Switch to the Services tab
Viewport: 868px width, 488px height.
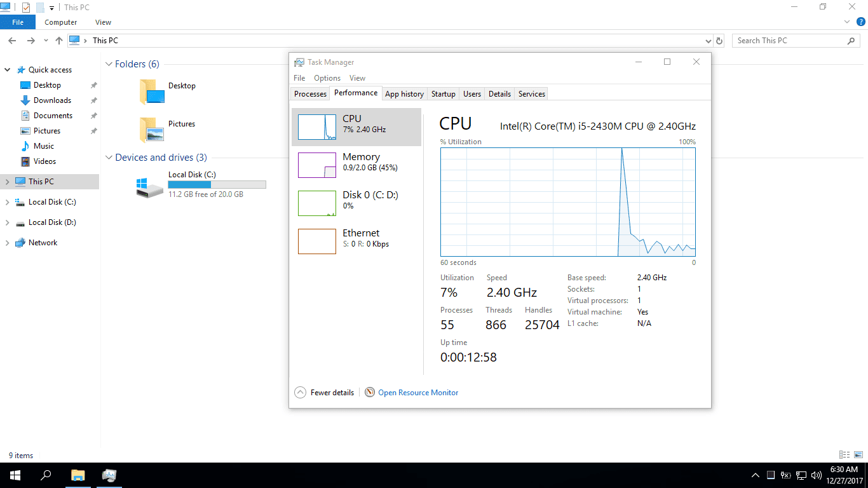coord(532,93)
